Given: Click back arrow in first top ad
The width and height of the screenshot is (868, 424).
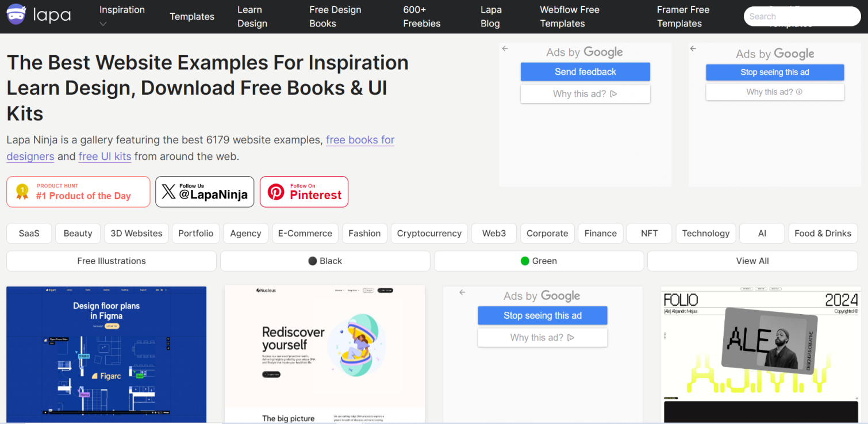Looking at the screenshot, I should pos(505,49).
